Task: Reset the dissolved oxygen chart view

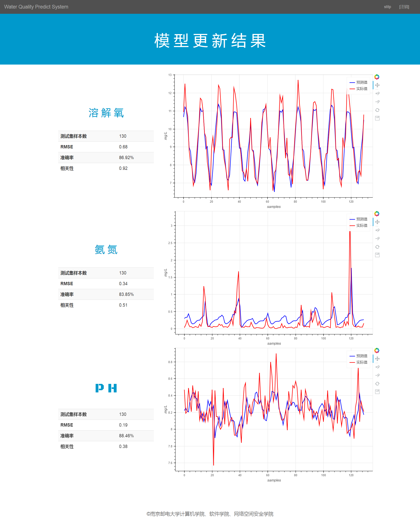Action: pos(377,110)
